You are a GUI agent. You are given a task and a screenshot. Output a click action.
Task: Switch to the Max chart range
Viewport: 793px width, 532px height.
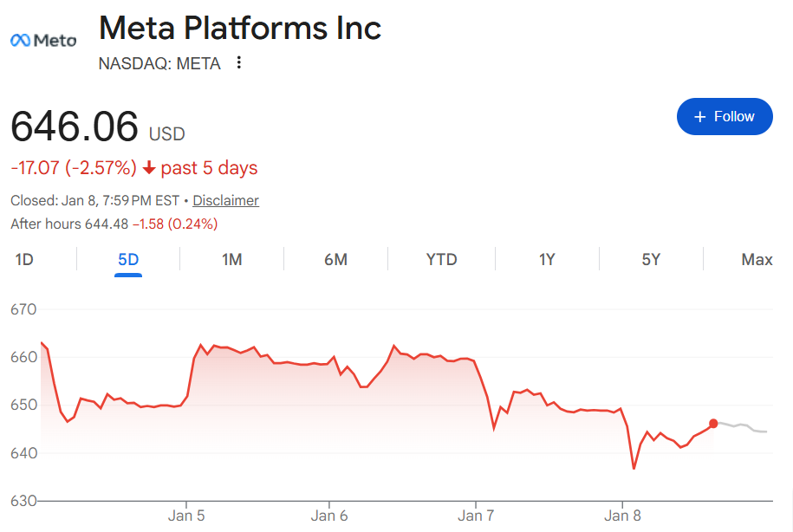tap(757, 260)
